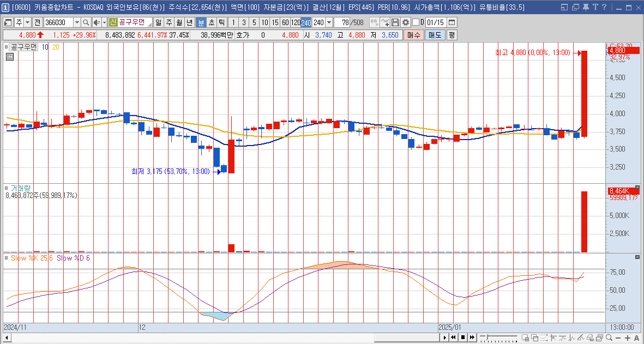Select the 초 second period toggle
Image resolution: width=644 pixels, height=344 pixels.
[211, 22]
